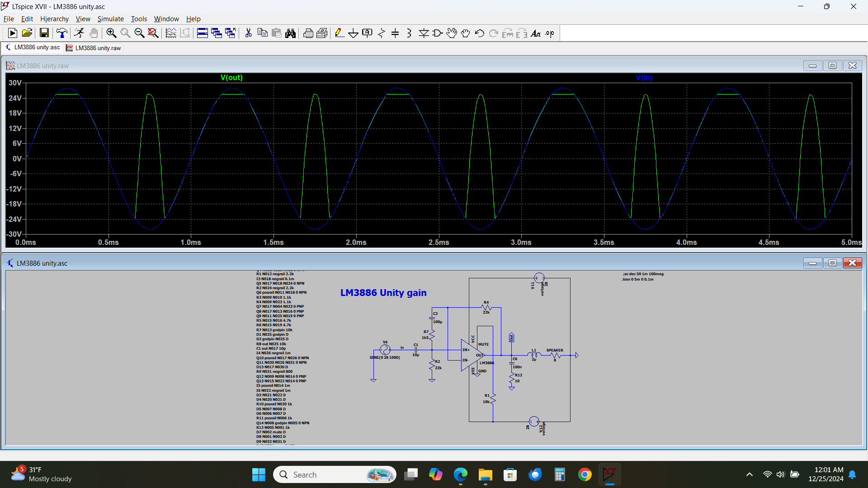The height and width of the screenshot is (488, 868).
Task: Zoom to full extents with crossed magnifier
Action: [153, 33]
